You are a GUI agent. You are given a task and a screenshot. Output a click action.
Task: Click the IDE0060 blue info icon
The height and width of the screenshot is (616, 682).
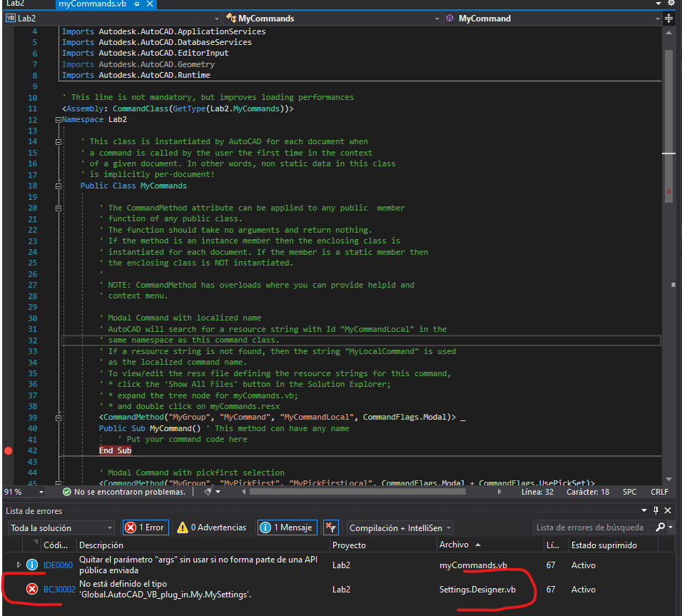pyautogui.click(x=33, y=565)
